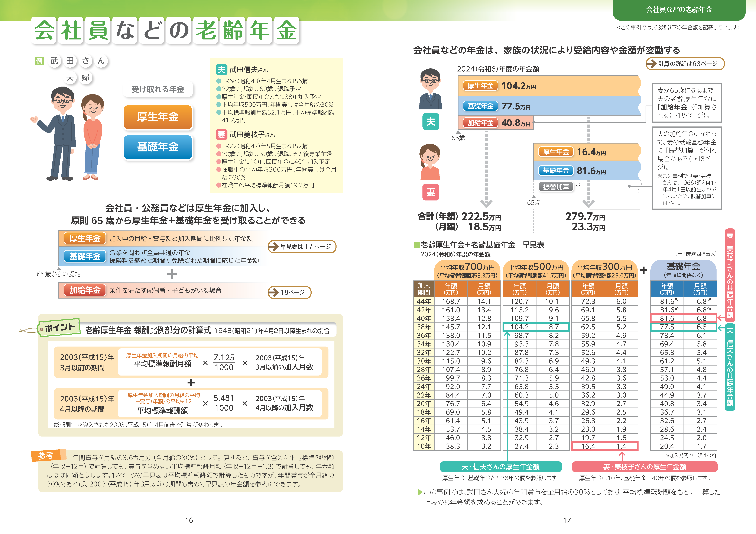The height and width of the screenshot is (534, 756).
Task: Click the 168.7 value in 44年 row
Action: (451, 301)
